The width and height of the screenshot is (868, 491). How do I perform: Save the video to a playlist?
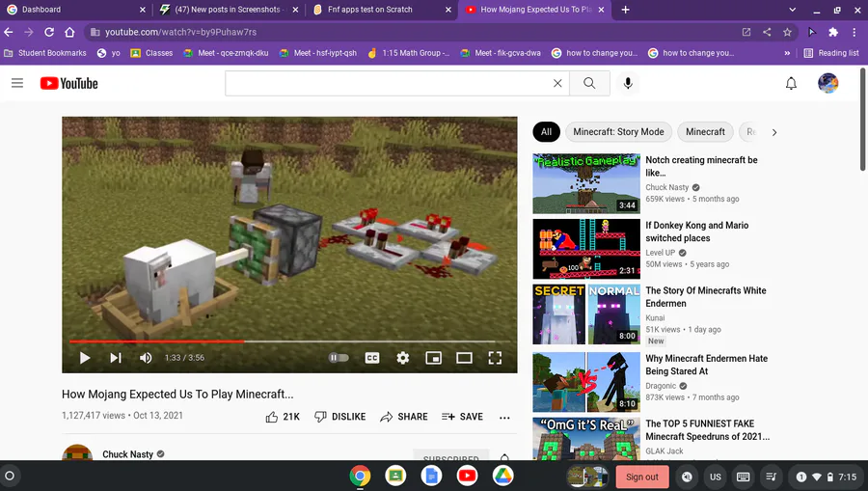[462, 417]
